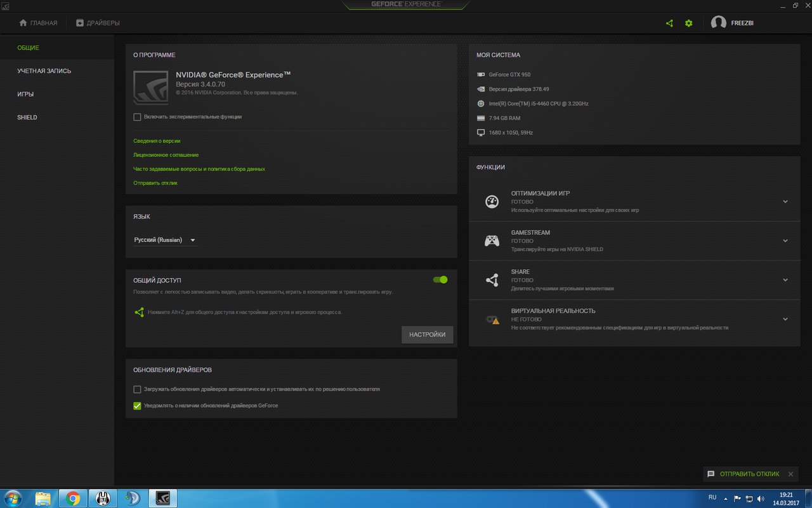Click the driver version icon
This screenshot has height=508, width=812.
click(481, 89)
